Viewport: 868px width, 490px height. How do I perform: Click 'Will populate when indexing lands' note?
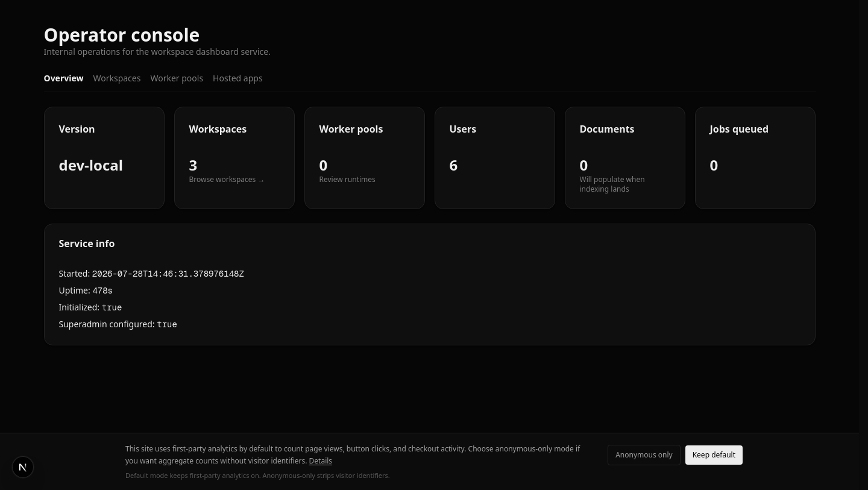click(612, 184)
